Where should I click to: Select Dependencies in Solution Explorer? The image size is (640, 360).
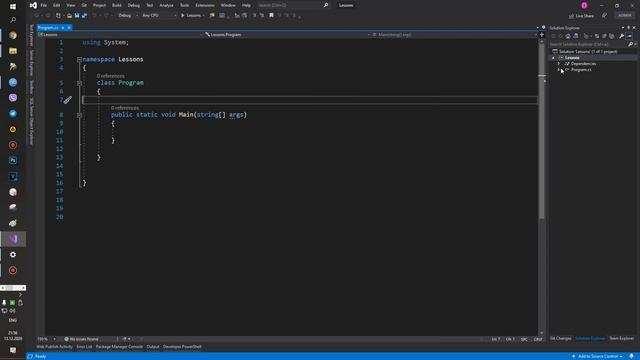583,64
